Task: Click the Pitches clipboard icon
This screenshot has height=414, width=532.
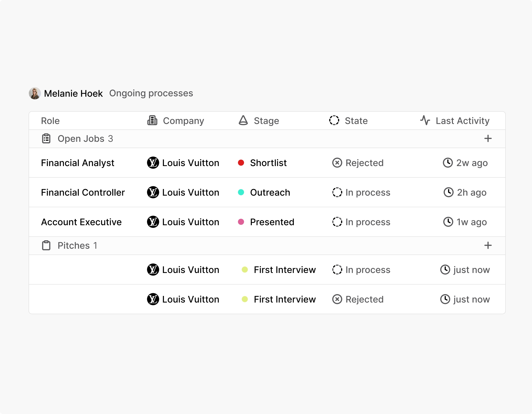Action: click(46, 245)
